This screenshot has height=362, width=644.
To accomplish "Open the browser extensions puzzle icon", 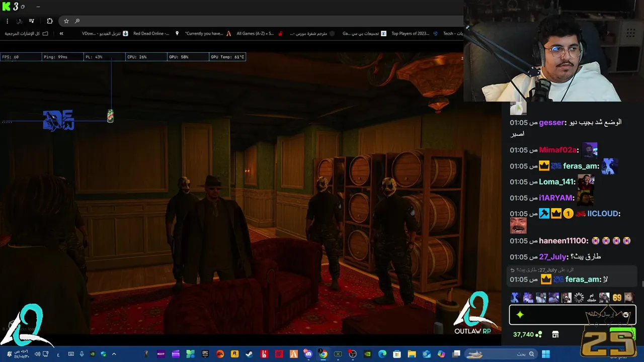I will click(49, 21).
